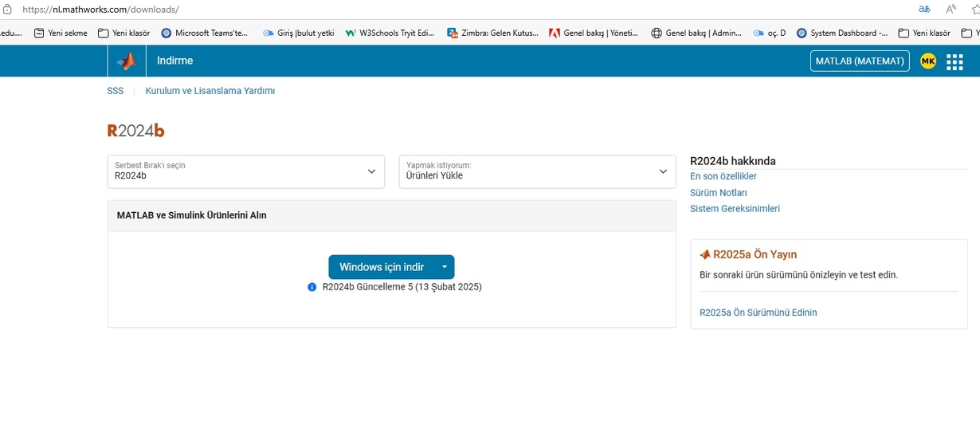Open the first Yeni sekme bookmark
Image resolution: width=980 pixels, height=429 pixels.
(61, 33)
